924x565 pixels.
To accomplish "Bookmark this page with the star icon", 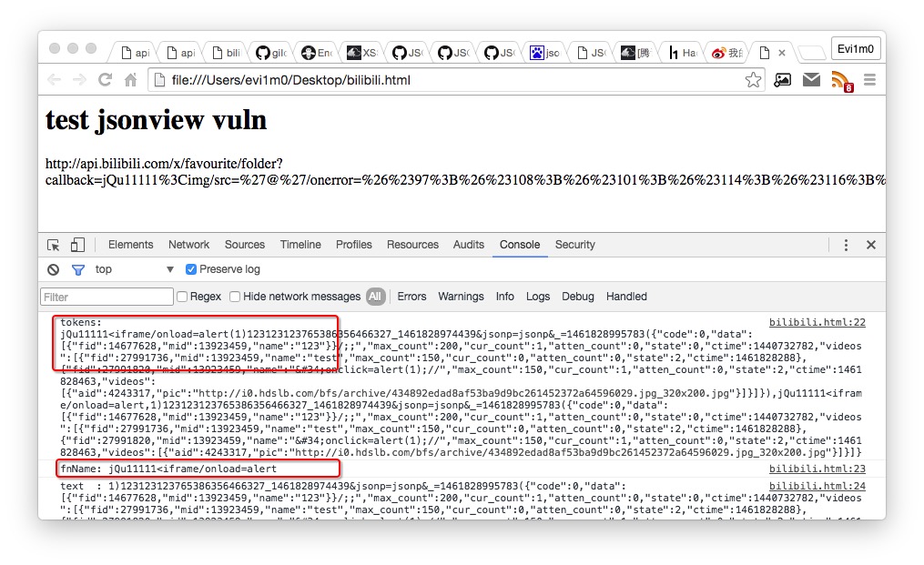I will pos(753,79).
